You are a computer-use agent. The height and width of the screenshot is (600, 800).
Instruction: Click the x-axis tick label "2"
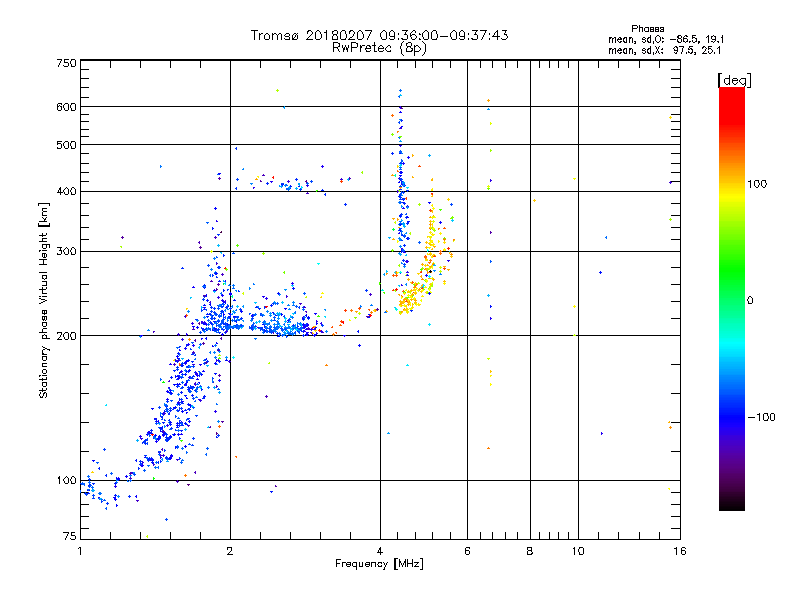(x=230, y=551)
